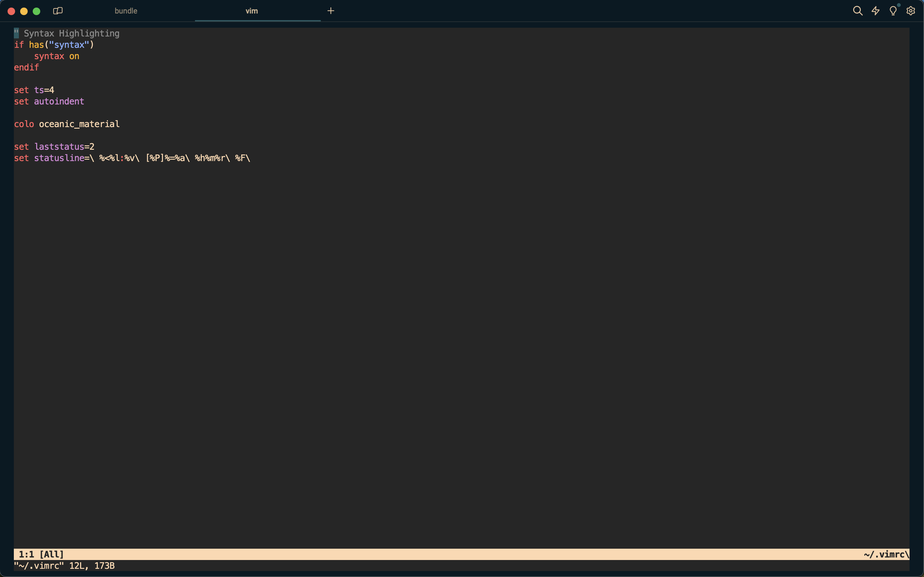Screen dimensions: 924x577
Task: Select the vim tab
Action: point(252,11)
